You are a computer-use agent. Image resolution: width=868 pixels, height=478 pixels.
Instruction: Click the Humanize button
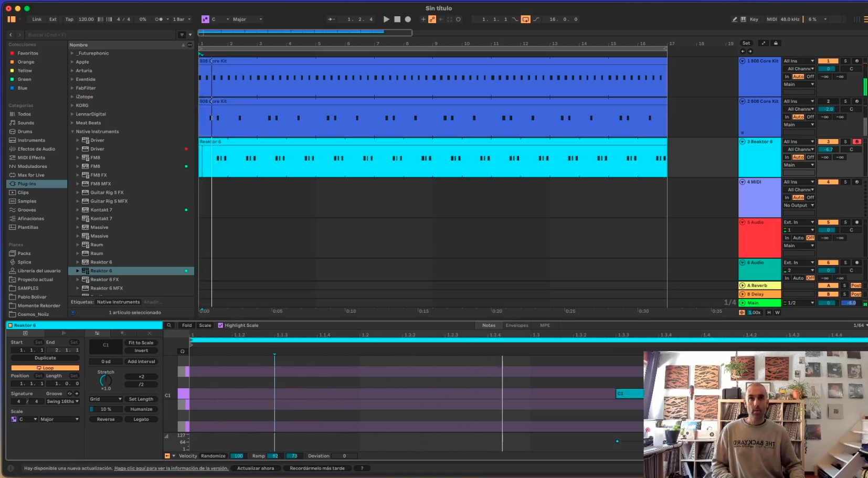(x=141, y=409)
